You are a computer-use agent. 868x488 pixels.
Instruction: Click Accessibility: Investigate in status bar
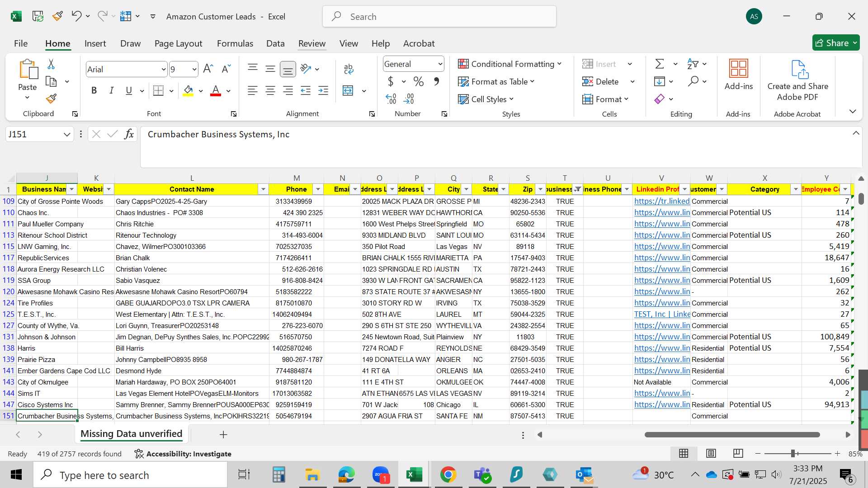click(183, 454)
